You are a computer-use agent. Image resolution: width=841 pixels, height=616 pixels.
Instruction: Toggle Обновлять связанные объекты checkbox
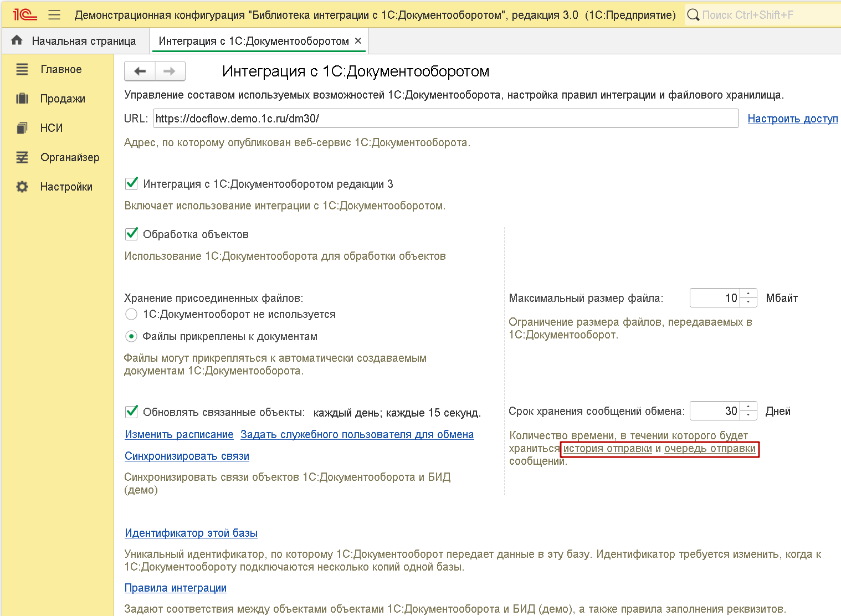(131, 412)
